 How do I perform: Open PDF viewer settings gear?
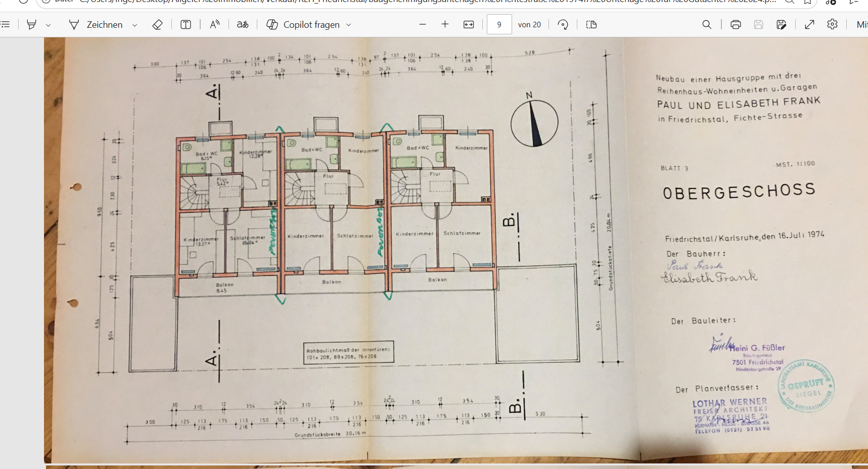832,24
